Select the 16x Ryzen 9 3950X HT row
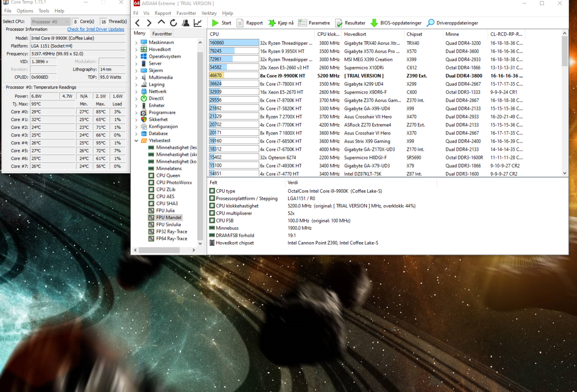577x392 pixels. point(384,51)
